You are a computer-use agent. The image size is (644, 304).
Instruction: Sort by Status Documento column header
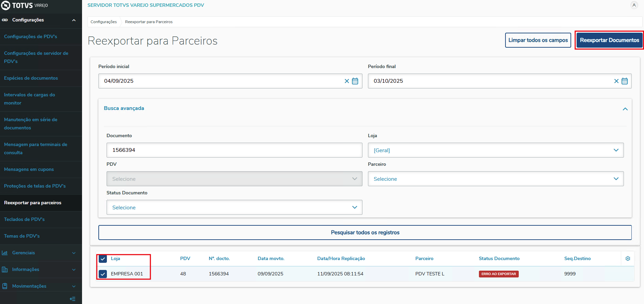(499, 259)
